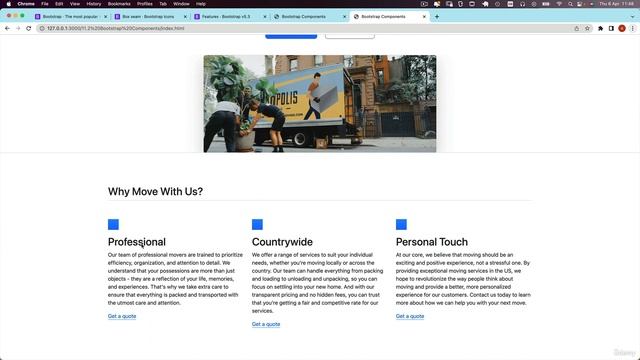Expand the tab search chevron
The width and height of the screenshot is (640, 360).
click(x=633, y=17)
